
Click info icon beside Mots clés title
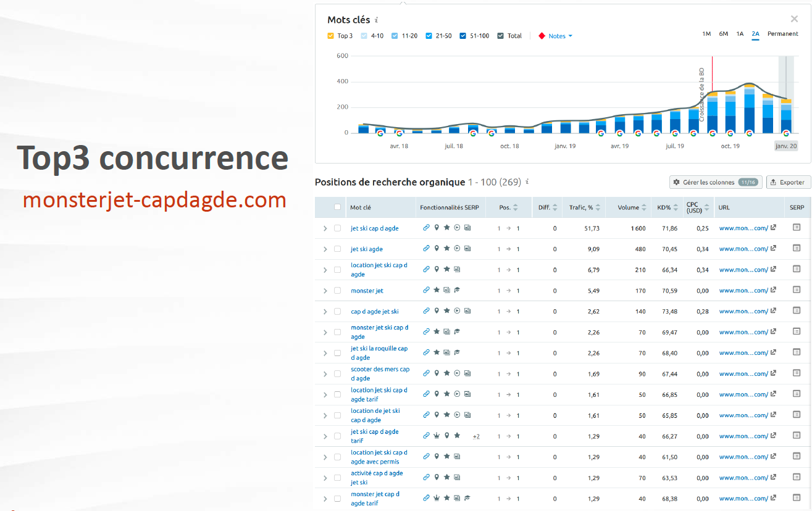[x=377, y=20]
